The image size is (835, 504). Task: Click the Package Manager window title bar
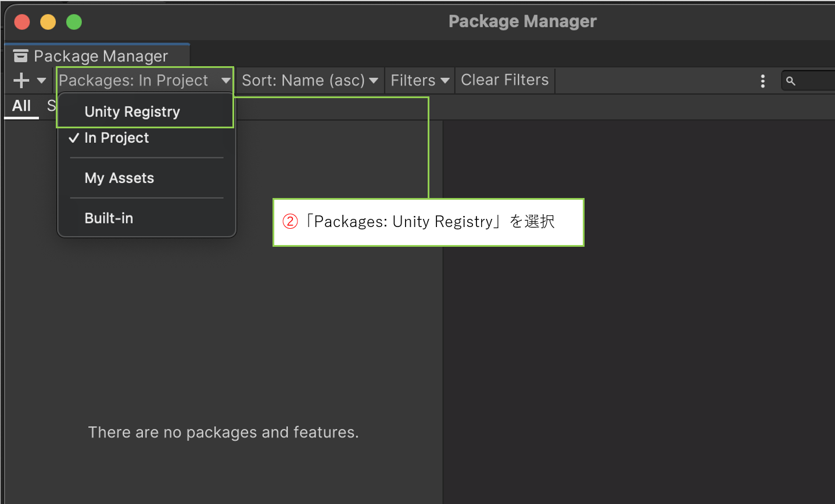[x=522, y=21]
